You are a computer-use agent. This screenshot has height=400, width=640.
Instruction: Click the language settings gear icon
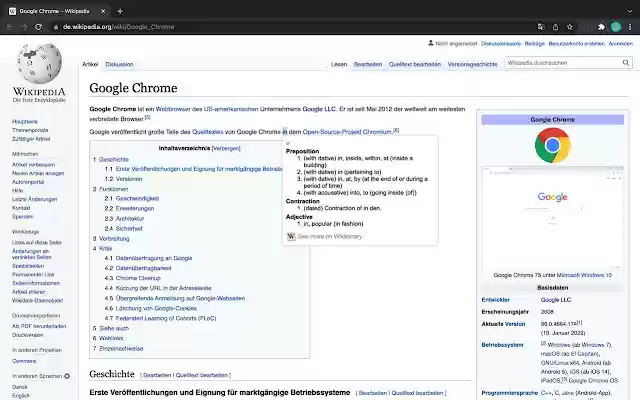[x=67, y=376]
